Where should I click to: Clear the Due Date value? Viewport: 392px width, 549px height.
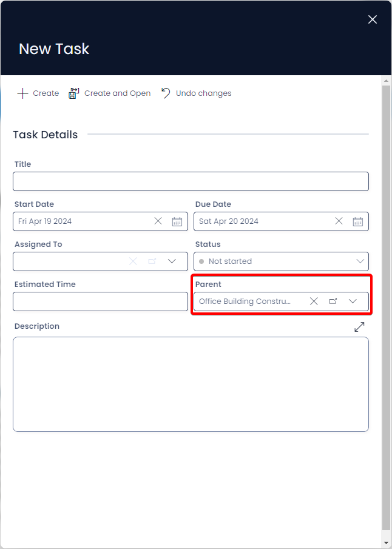pyautogui.click(x=339, y=221)
